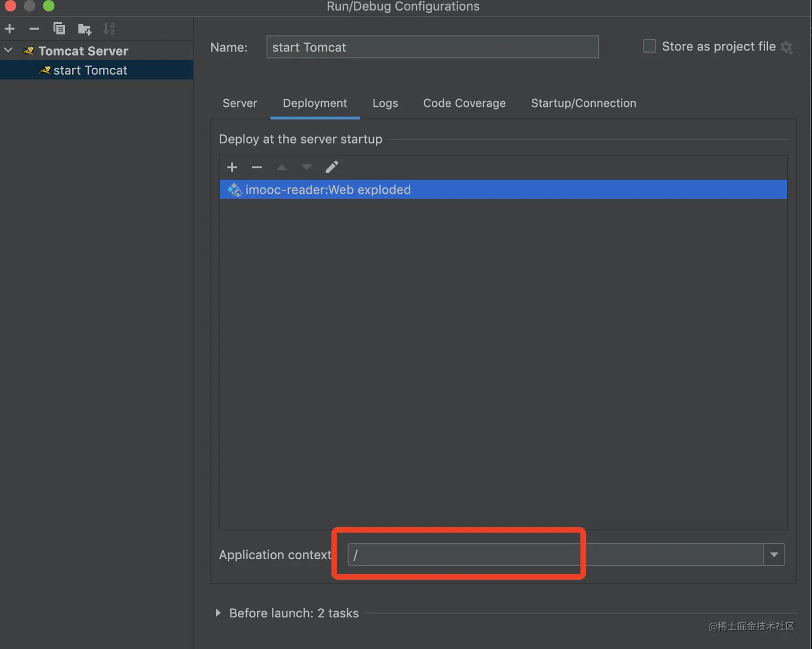Remove the selected run configuration
Image resolution: width=812 pixels, height=649 pixels.
(34, 28)
